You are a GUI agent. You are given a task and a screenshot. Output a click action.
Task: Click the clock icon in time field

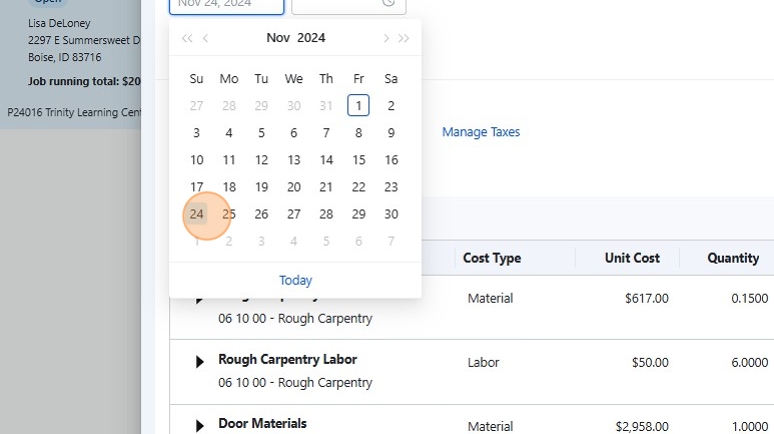pos(388,3)
